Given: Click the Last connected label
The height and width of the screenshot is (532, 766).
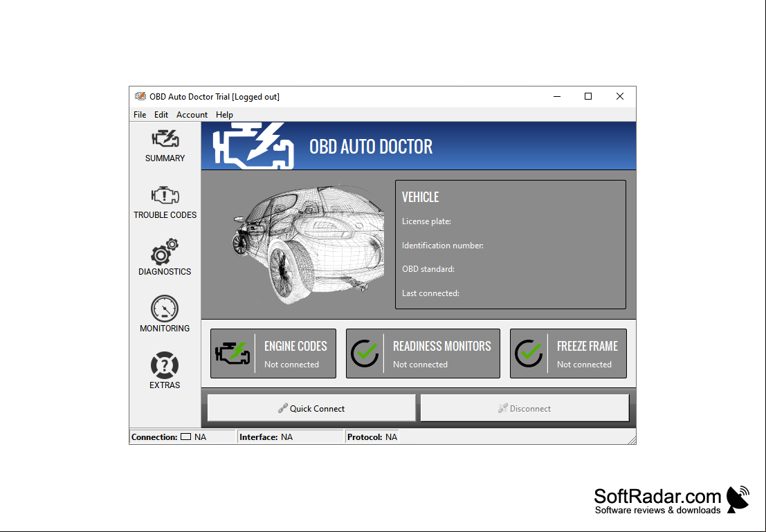Looking at the screenshot, I should coord(430,293).
